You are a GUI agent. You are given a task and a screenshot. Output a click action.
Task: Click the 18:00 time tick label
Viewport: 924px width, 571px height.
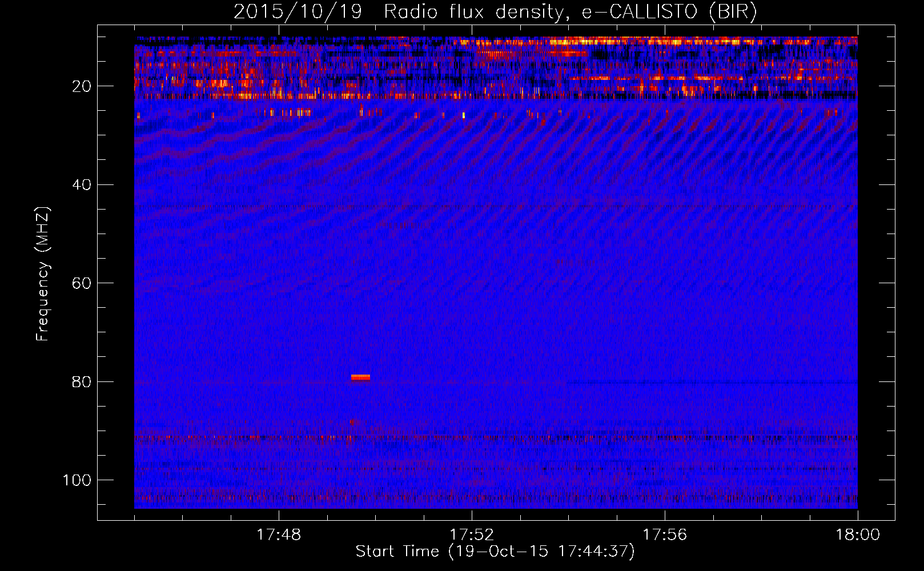point(858,535)
